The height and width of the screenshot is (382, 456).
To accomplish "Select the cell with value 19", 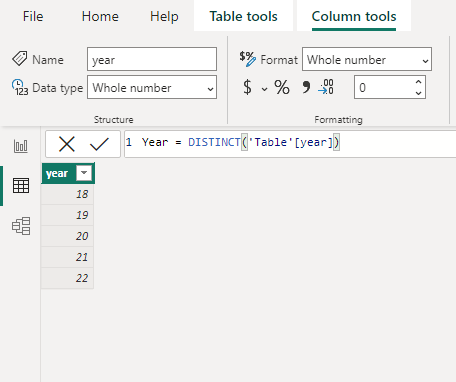I will 67,215.
